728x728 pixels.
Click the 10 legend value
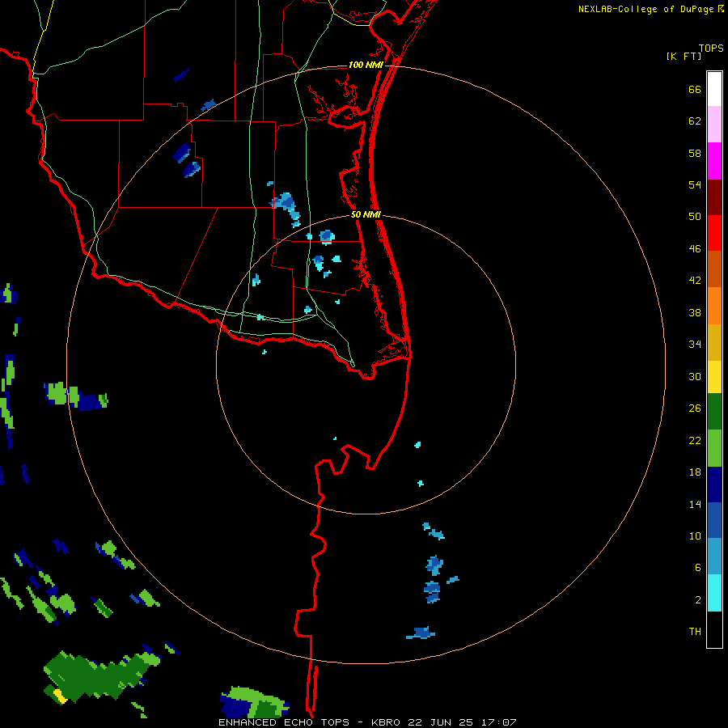[695, 537]
